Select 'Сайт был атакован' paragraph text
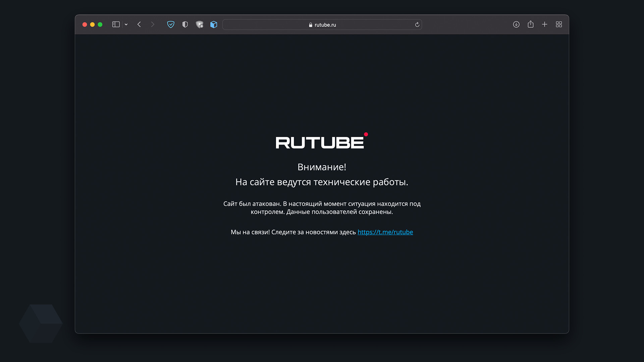644x362 pixels. pyautogui.click(x=322, y=208)
